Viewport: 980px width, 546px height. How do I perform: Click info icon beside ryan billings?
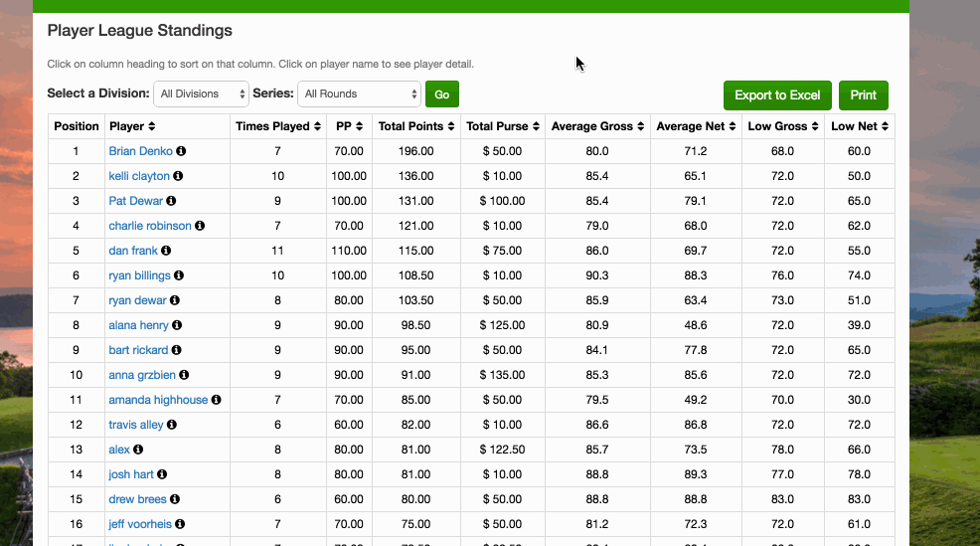[x=179, y=275]
